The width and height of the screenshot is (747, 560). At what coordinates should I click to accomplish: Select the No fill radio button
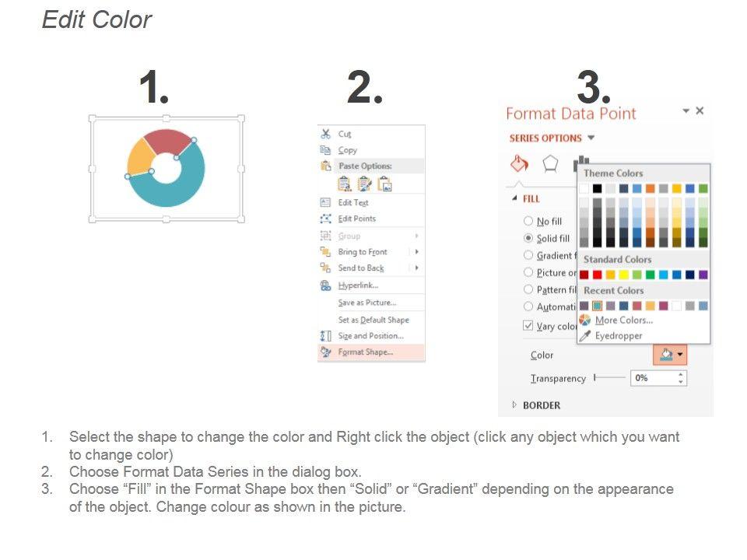tap(529, 222)
